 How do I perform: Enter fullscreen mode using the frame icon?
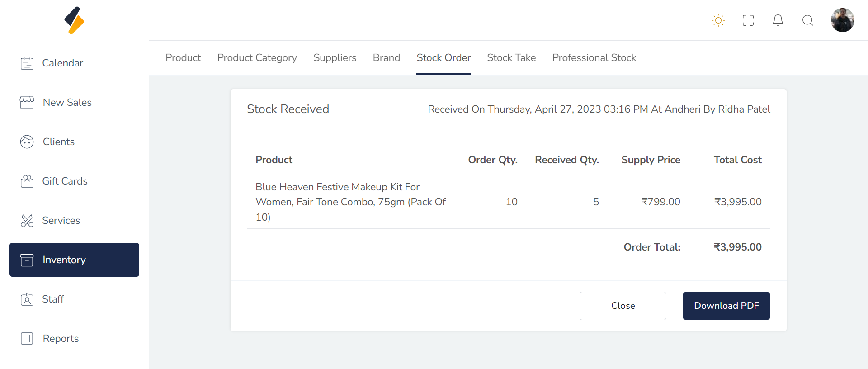[x=748, y=20]
